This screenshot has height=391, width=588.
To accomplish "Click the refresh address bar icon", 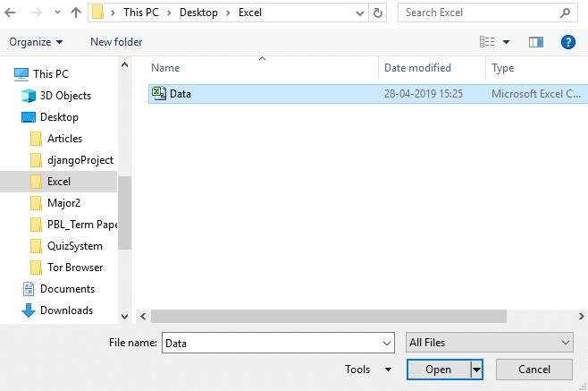I will [x=379, y=13].
